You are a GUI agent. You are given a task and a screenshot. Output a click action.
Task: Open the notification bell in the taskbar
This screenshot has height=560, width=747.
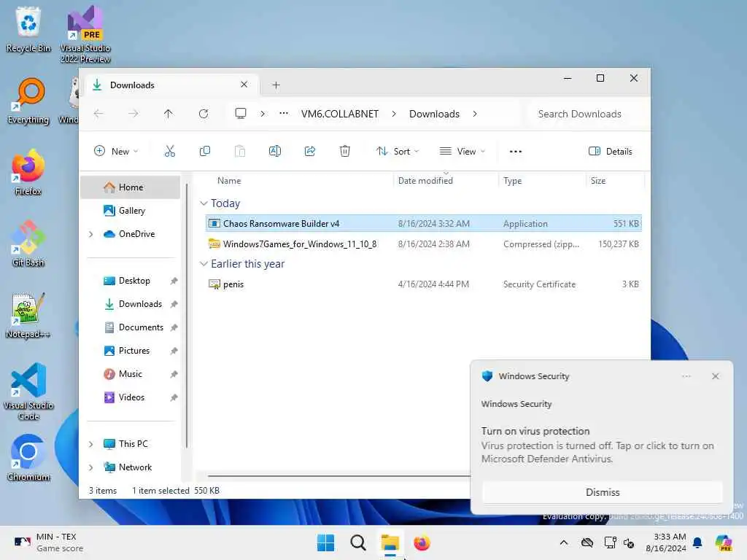pos(697,542)
